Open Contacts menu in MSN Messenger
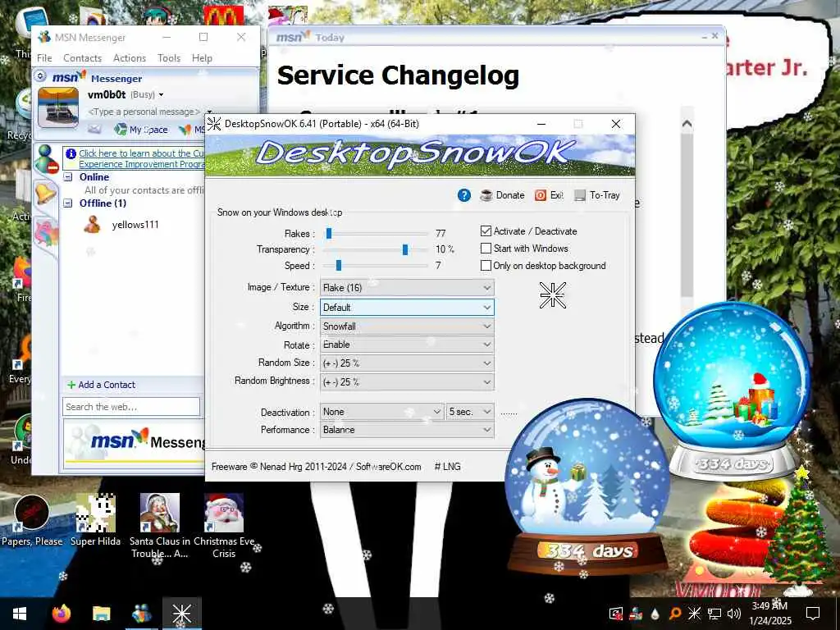 point(82,58)
